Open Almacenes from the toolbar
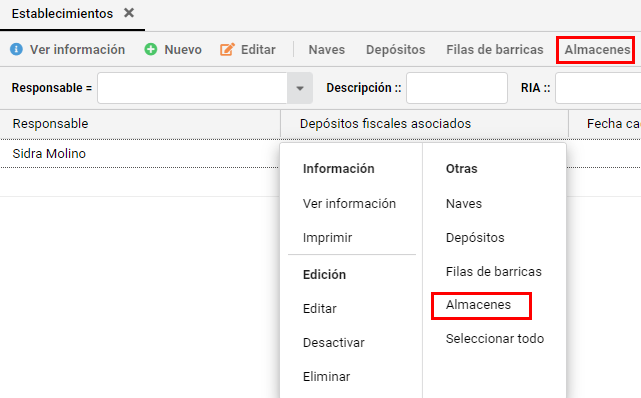The height and width of the screenshot is (398, 641). tap(597, 49)
